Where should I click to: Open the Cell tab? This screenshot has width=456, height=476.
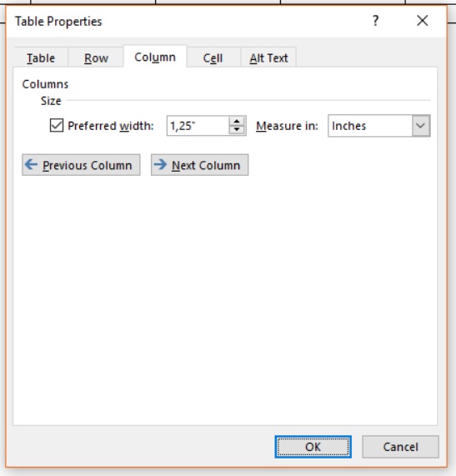click(213, 58)
